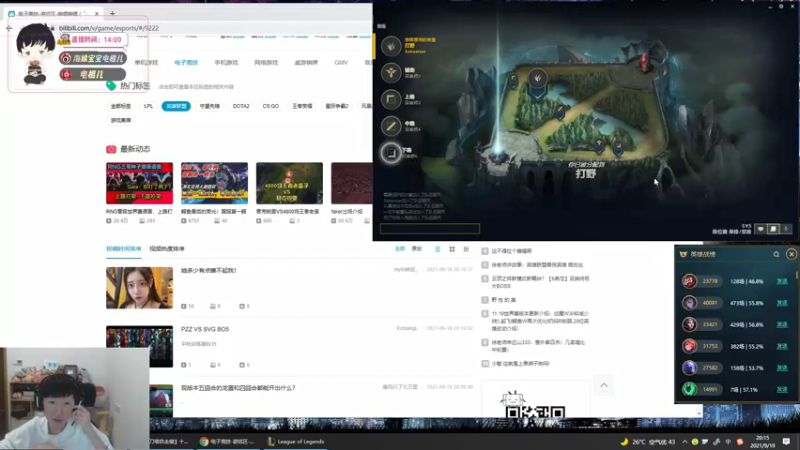Screen dimensions: 800x450
Task: Send stats for the 429-games 56.8% row
Action: (782, 324)
